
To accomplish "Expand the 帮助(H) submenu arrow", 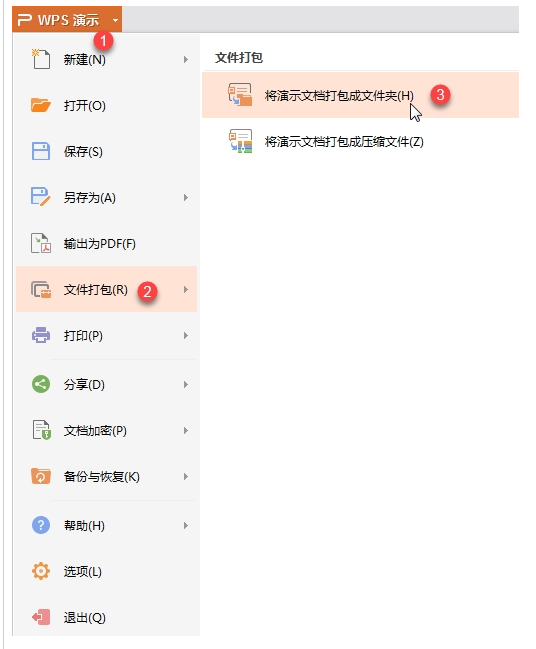I will [186, 526].
